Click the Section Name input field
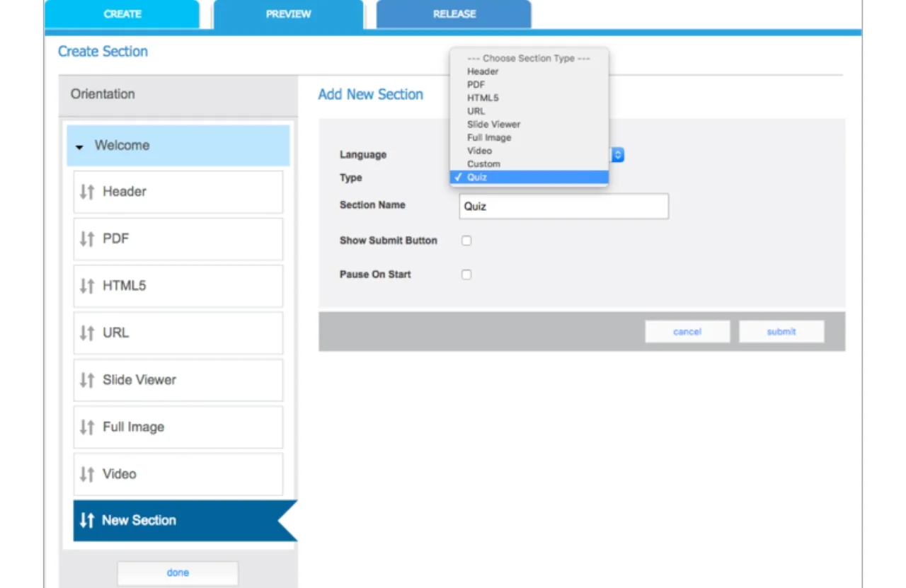Image resolution: width=906 pixels, height=588 pixels. [x=564, y=207]
